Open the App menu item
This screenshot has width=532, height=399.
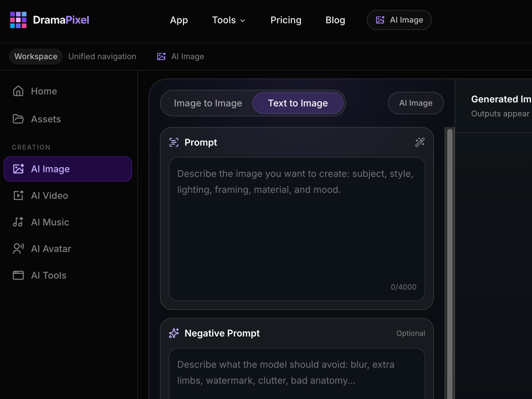coord(179,20)
